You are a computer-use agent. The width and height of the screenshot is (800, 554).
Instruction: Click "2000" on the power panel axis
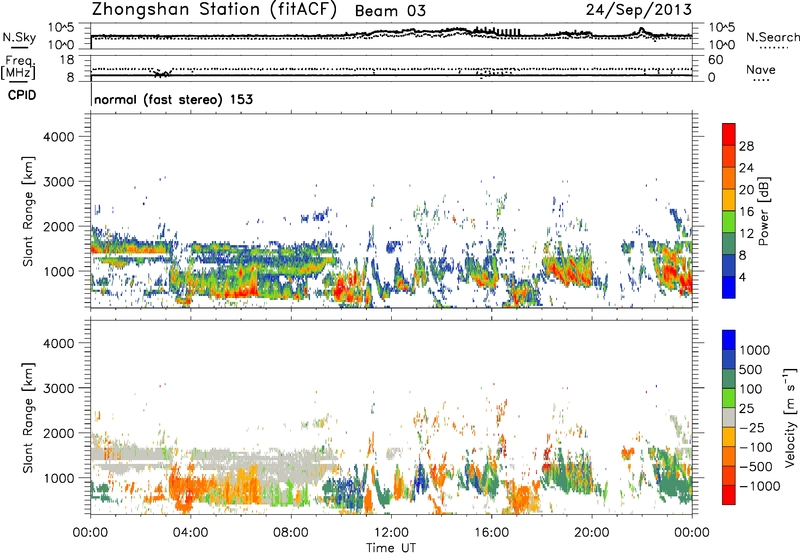pos(59,226)
